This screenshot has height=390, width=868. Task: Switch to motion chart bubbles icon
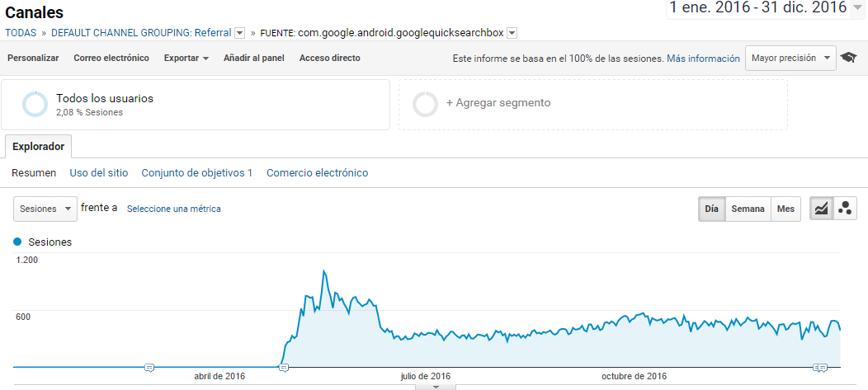[845, 209]
